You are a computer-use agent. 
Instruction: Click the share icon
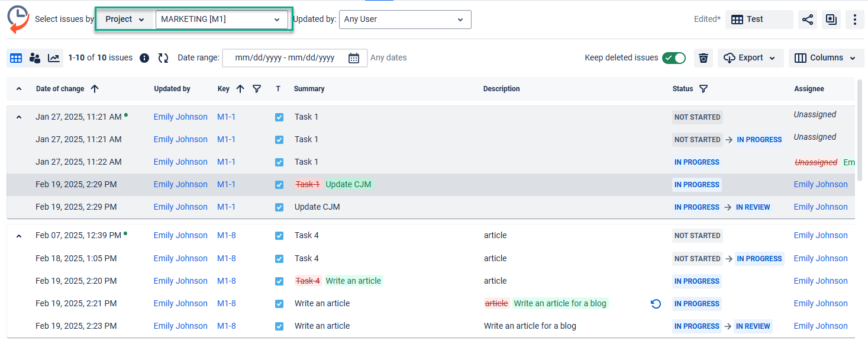click(808, 20)
